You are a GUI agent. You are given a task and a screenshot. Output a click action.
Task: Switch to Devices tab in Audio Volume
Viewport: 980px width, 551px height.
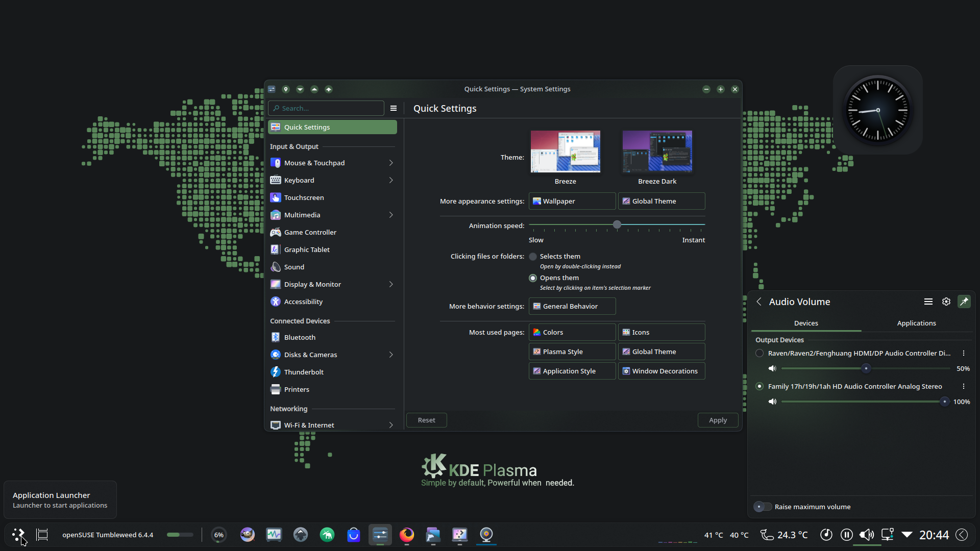click(806, 323)
